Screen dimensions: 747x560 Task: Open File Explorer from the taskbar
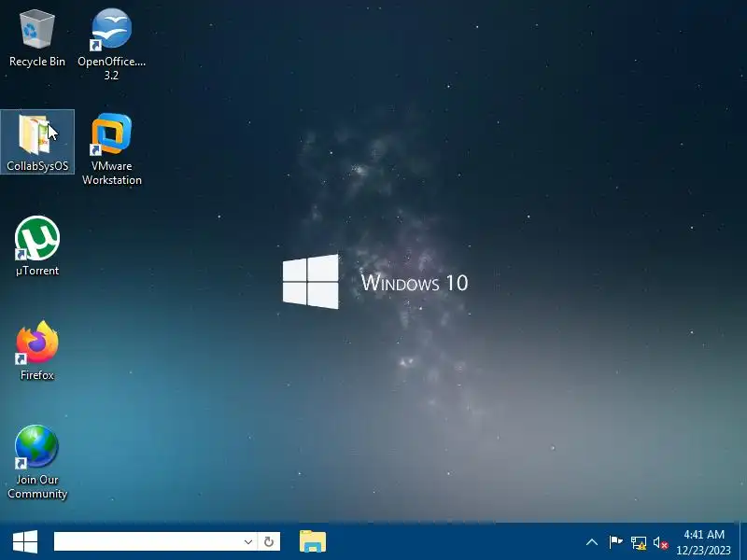[313, 542]
